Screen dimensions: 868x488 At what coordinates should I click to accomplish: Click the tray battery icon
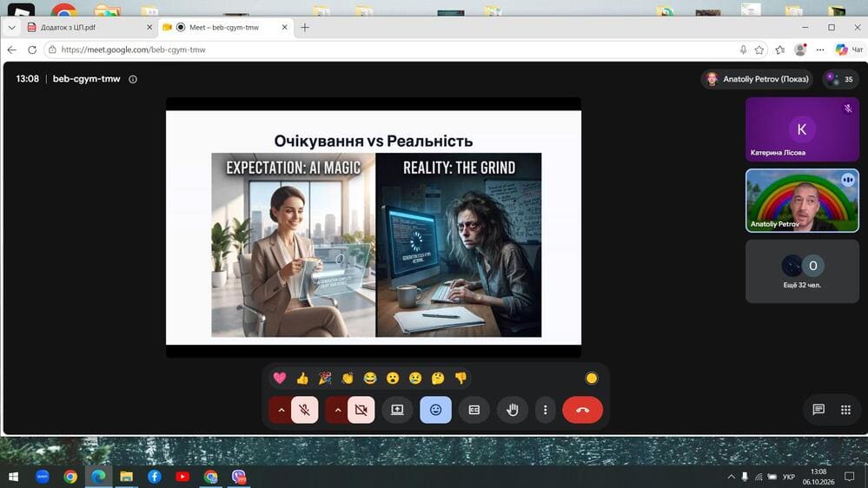[x=772, y=477]
